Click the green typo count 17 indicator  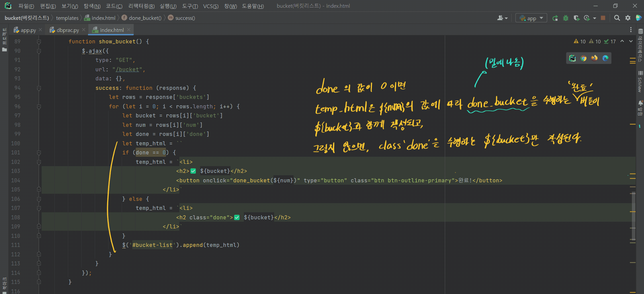[610, 41]
